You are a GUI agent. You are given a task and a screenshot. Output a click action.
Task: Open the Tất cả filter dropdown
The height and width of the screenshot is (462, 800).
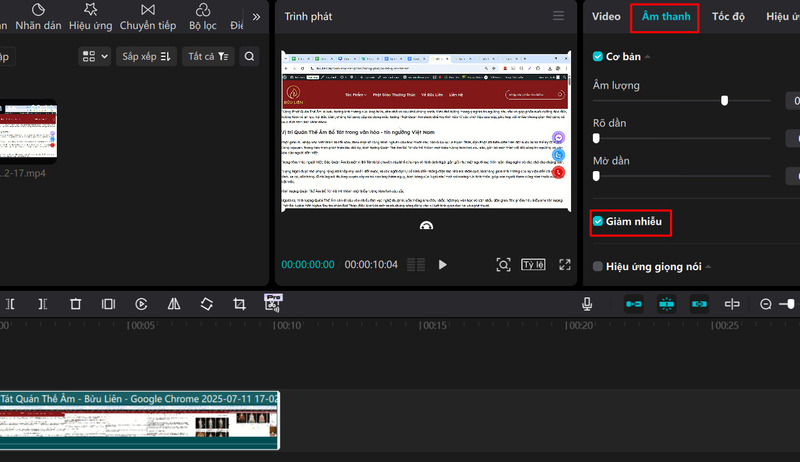pos(210,56)
